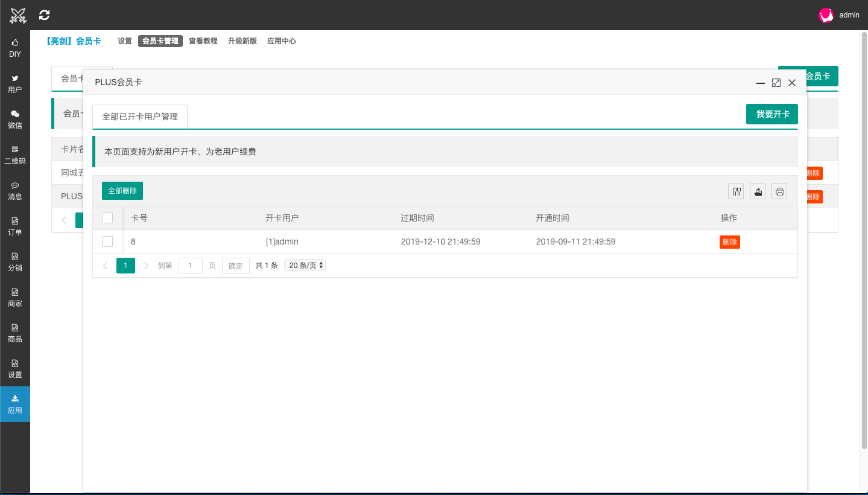Click the export icon above the table
The height and width of the screenshot is (495, 868).
pyautogui.click(x=758, y=191)
